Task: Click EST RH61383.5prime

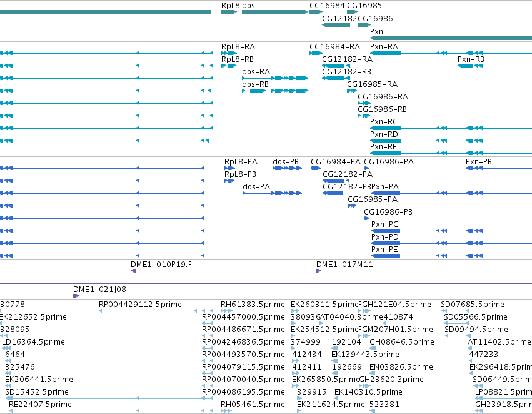Action: pyautogui.click(x=253, y=305)
